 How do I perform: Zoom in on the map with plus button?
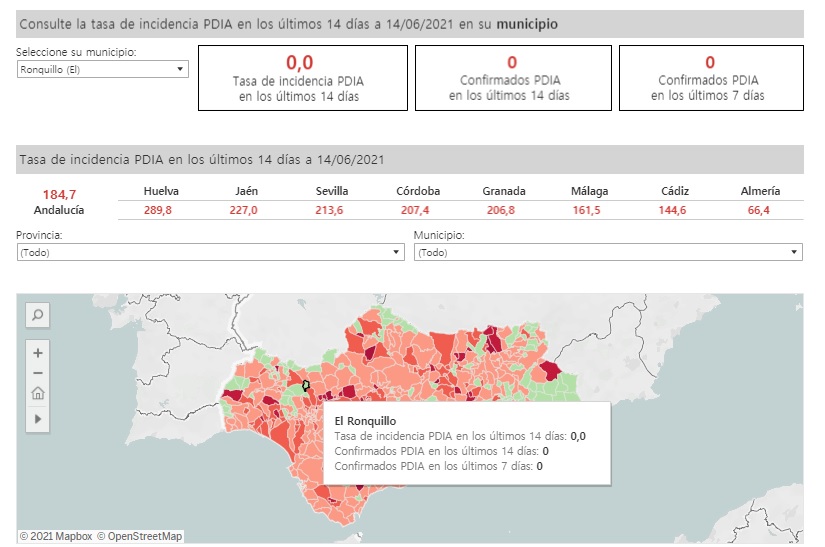[x=37, y=353]
